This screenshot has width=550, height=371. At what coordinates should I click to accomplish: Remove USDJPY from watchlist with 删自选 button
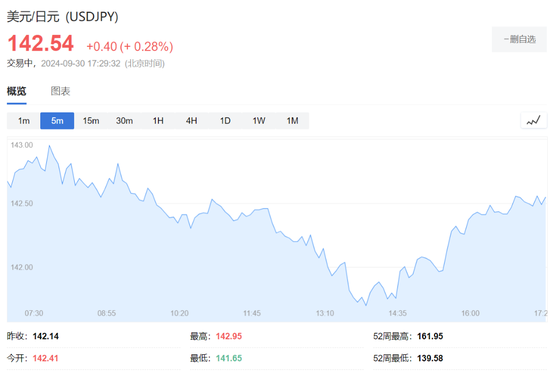click(519, 39)
